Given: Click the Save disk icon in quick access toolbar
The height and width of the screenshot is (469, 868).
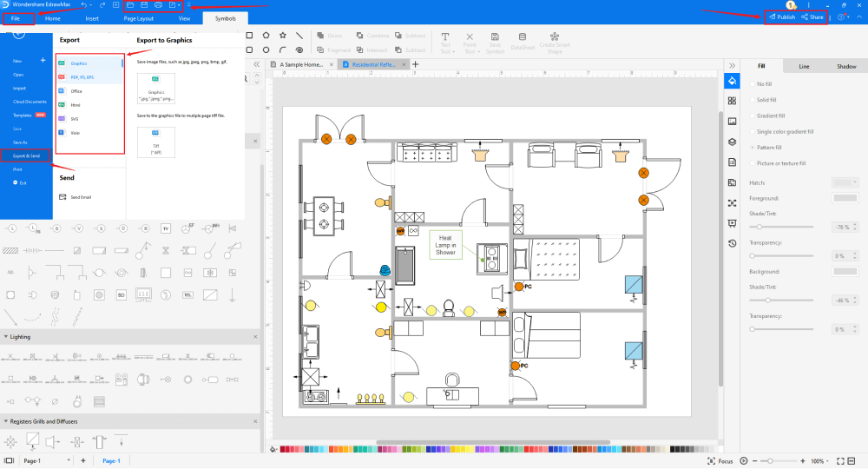Looking at the screenshot, I should (x=144, y=4).
